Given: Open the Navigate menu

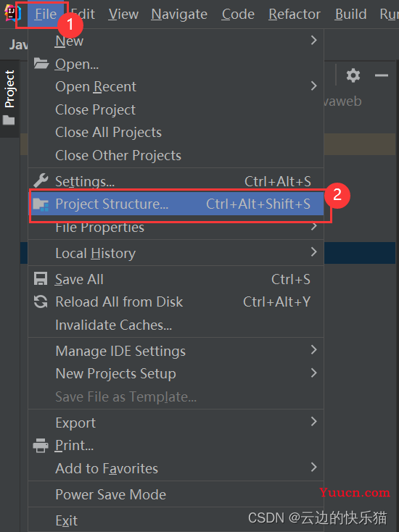Looking at the screenshot, I should coord(179,14).
